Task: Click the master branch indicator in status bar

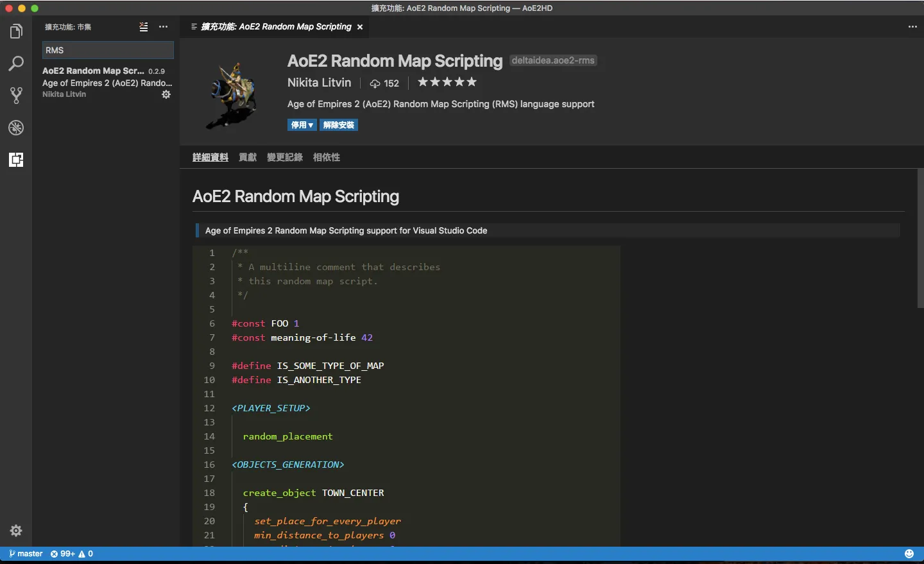Action: pyautogui.click(x=25, y=553)
